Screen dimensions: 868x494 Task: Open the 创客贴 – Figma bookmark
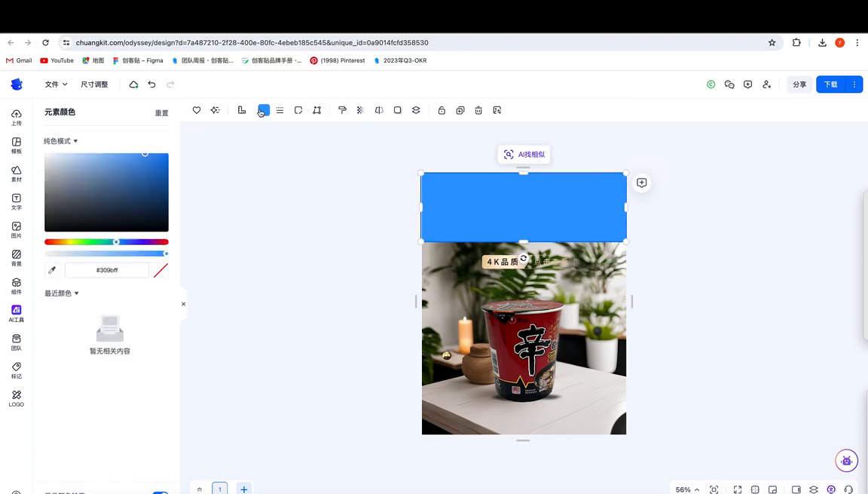[138, 60]
